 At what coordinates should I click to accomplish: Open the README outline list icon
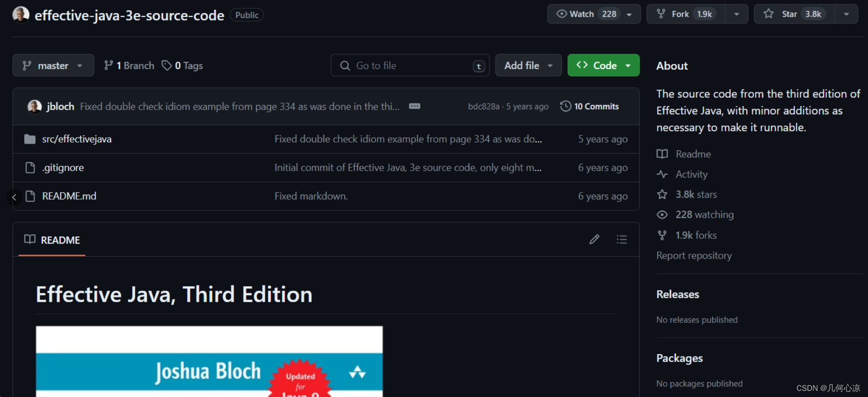[x=622, y=239]
